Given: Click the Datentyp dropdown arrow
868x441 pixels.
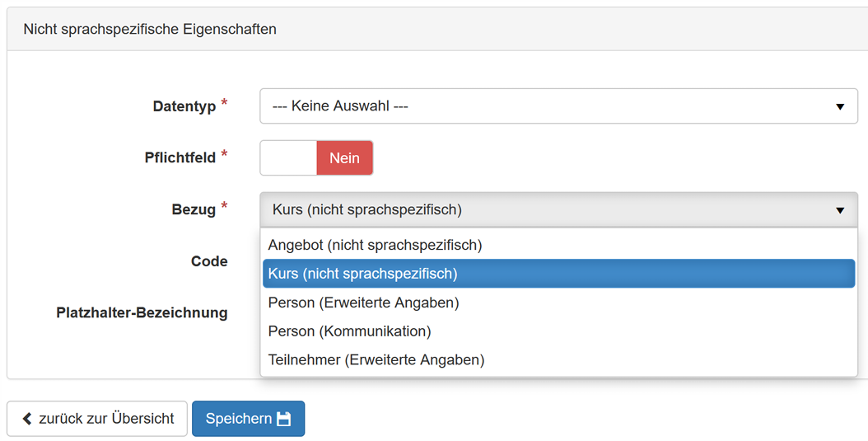Looking at the screenshot, I should tap(840, 106).
